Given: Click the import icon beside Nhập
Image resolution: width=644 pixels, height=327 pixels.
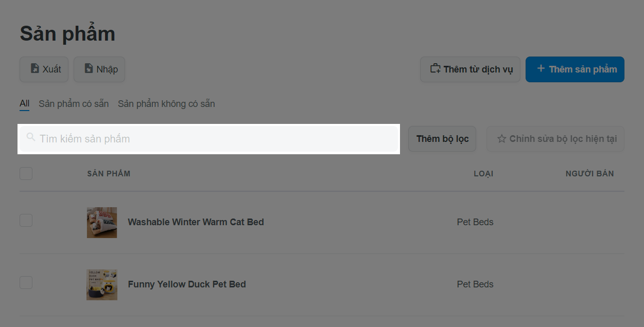Looking at the screenshot, I should point(89,69).
